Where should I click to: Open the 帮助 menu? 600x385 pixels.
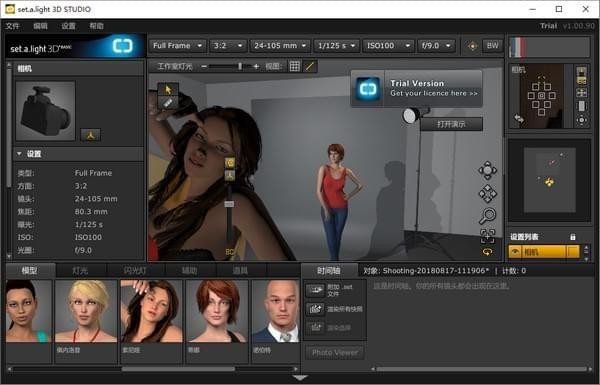(x=96, y=26)
